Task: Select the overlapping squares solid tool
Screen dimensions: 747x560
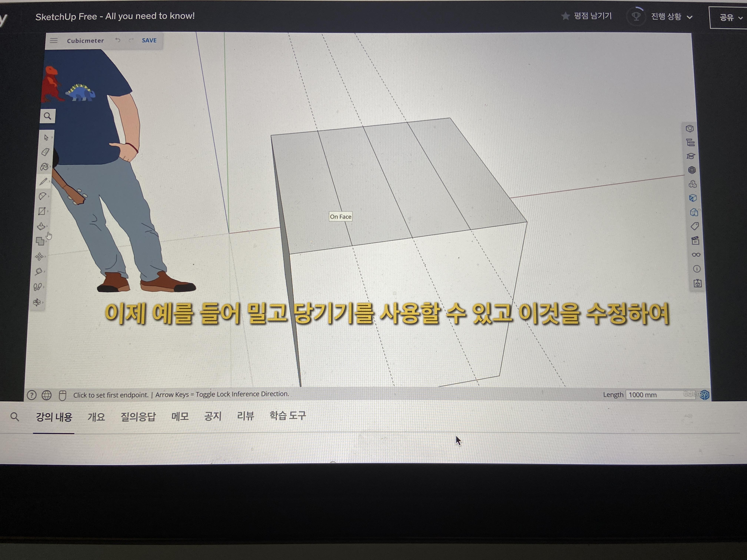Action: pos(40,241)
